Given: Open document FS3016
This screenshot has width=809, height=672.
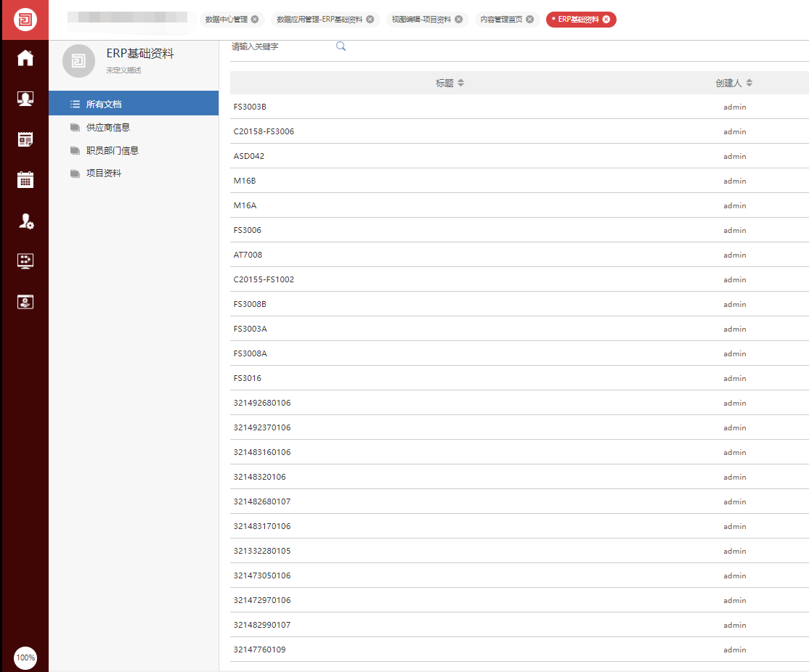Looking at the screenshot, I should pyautogui.click(x=247, y=378).
